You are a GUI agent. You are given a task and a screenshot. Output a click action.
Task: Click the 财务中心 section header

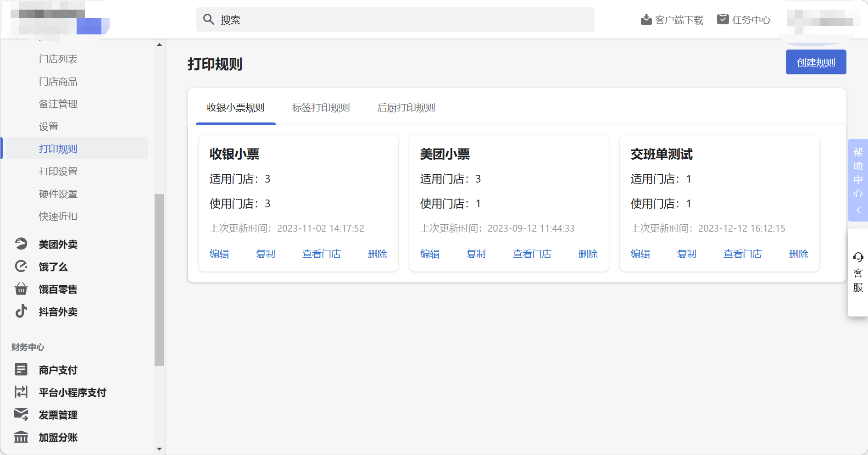[28, 347]
